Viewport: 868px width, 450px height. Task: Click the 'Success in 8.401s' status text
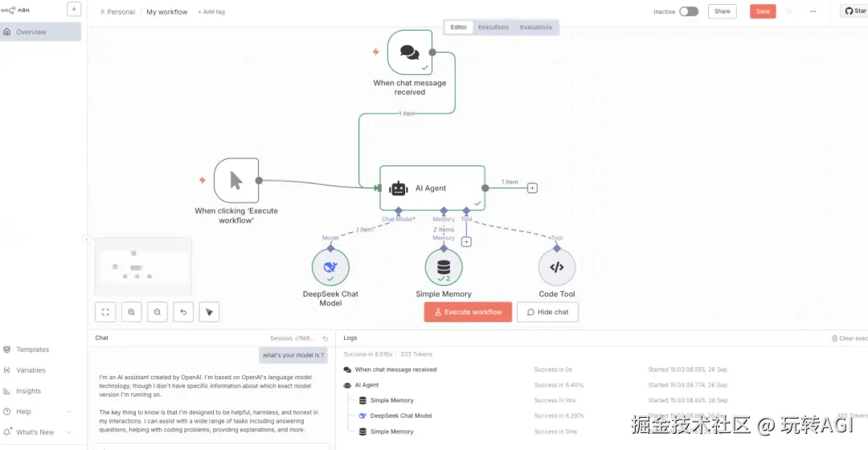[x=559, y=385]
